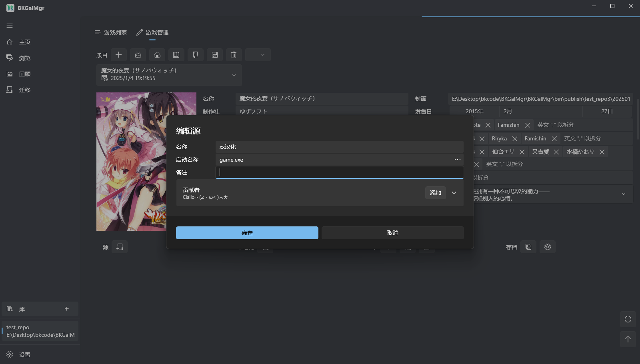Open the 2015年 year dropdown
640x364 pixels.
pyautogui.click(x=475, y=111)
